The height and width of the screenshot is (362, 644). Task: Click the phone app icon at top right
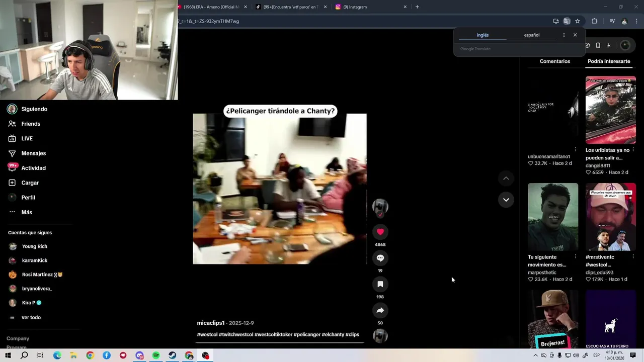click(x=598, y=45)
